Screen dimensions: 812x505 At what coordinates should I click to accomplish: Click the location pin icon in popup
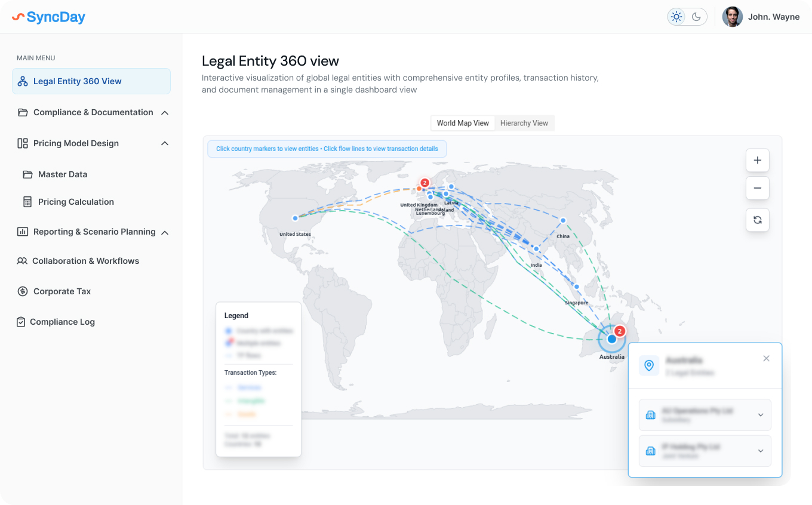pyautogui.click(x=649, y=365)
